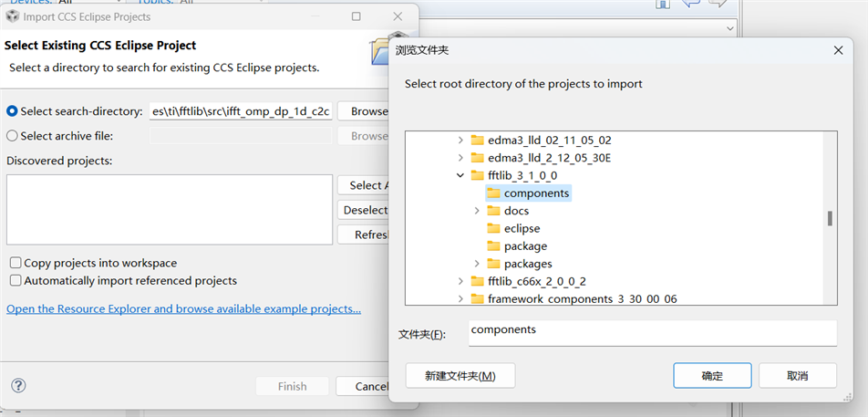Expand the docs folder node
This screenshot has width=868, height=417.
coord(477,211)
